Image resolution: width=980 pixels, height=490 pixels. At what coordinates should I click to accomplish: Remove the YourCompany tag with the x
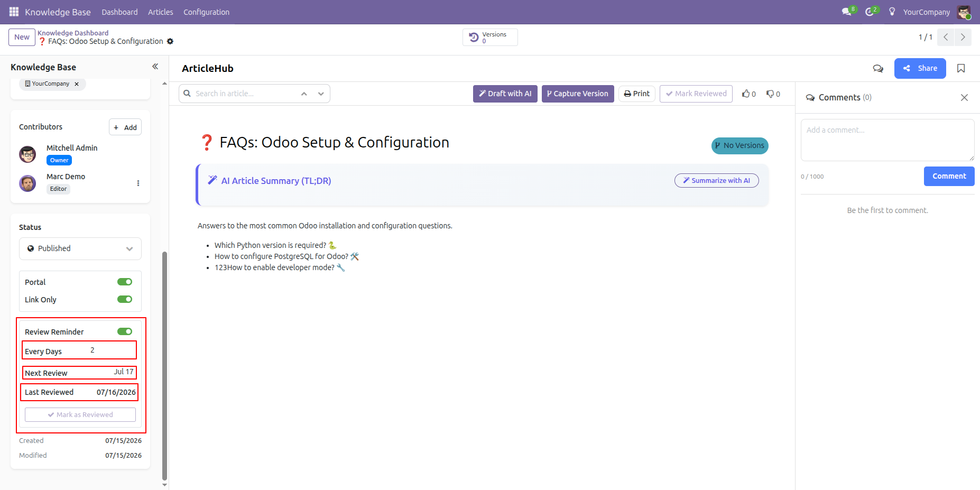(77, 84)
